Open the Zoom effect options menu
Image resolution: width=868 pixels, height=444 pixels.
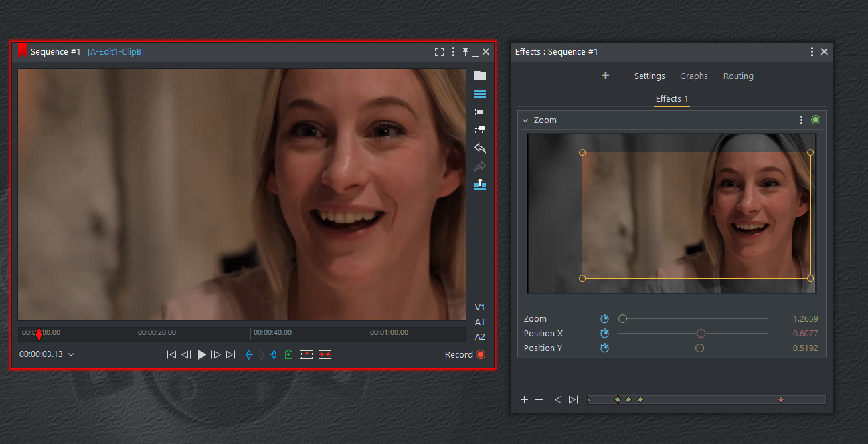[801, 120]
